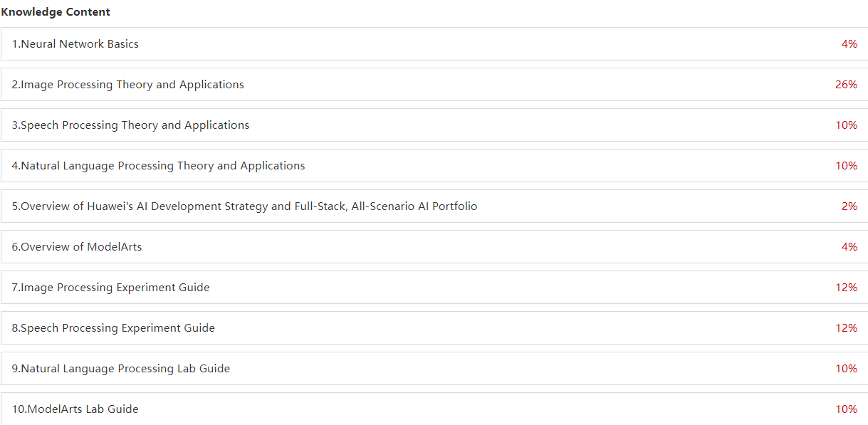Click the 12% weight of Image Processing Experiment Guide
Viewport: 868px width, 425px height.
(846, 288)
